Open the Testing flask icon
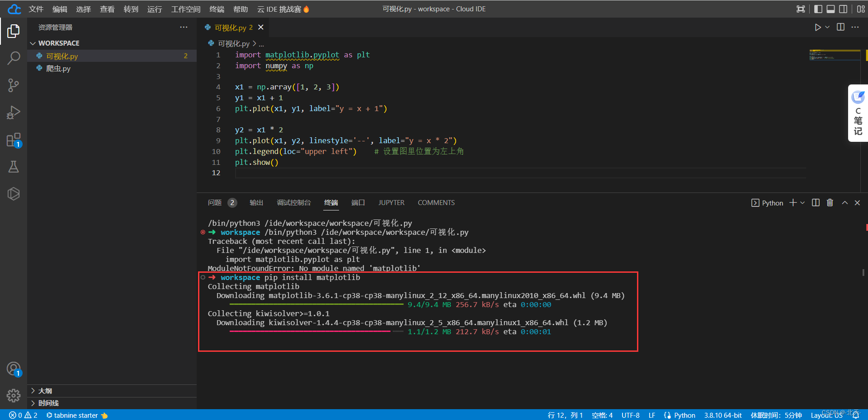The height and width of the screenshot is (420, 868). pos(14,167)
